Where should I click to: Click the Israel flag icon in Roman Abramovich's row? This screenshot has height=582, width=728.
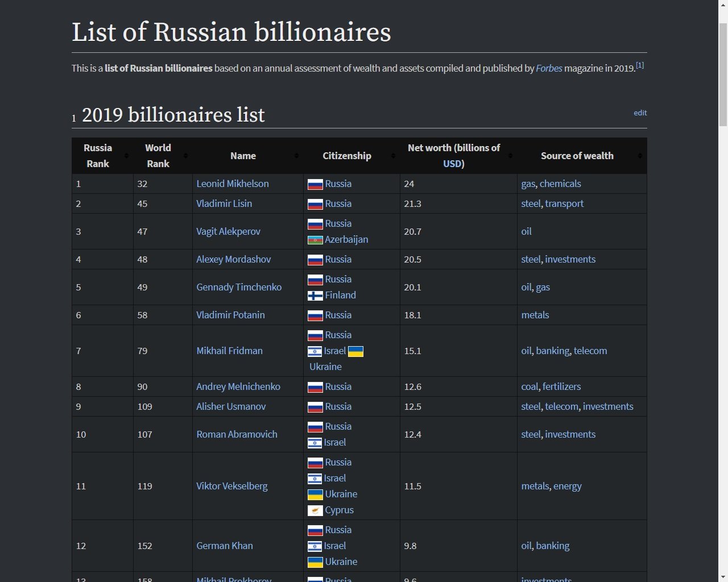coord(315,443)
